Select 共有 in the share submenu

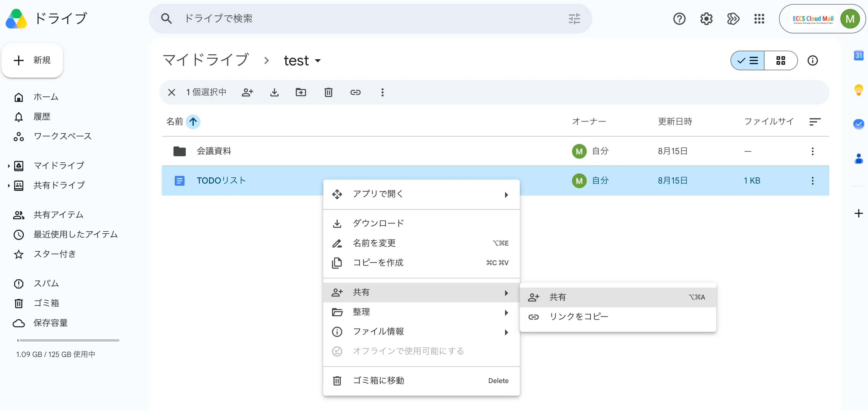pyautogui.click(x=618, y=297)
